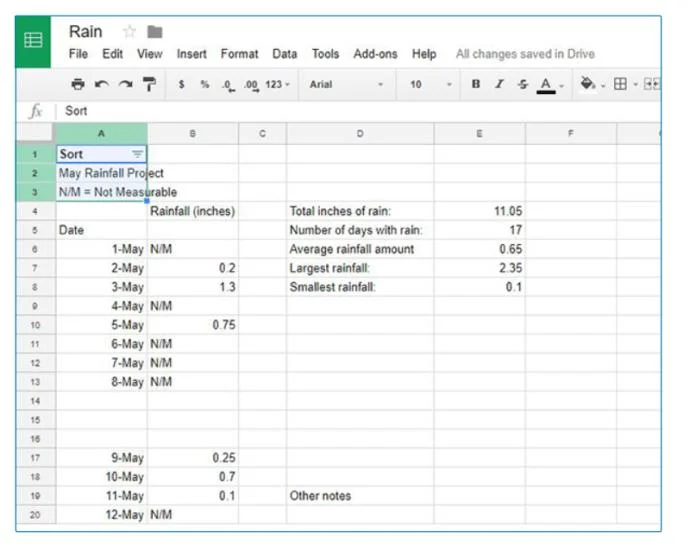Select the Paint format tool
Image resolution: width=690 pixels, height=545 pixels.
(x=149, y=84)
